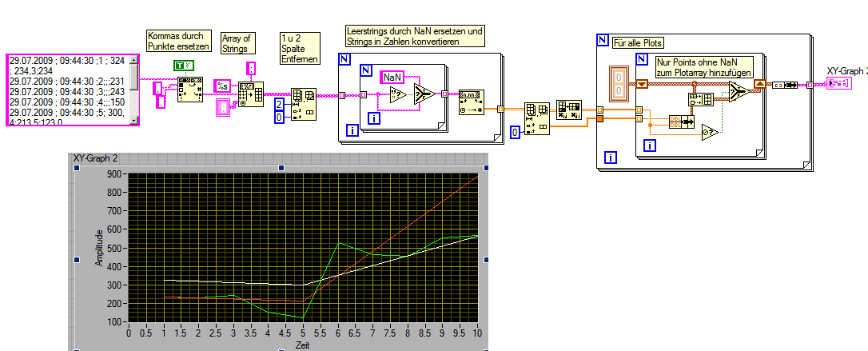Click the Empty String comparison node
Screen dimensions: 868x351
click(x=398, y=94)
